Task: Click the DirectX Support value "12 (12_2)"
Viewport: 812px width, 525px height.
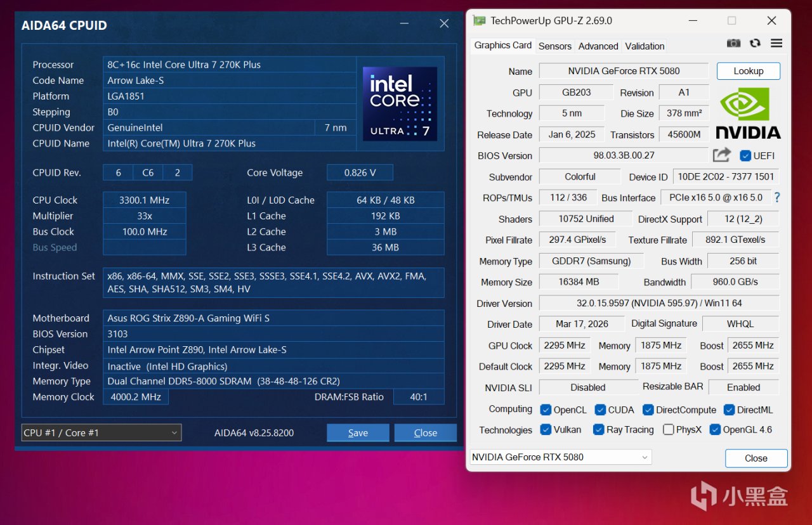Action: tap(743, 219)
